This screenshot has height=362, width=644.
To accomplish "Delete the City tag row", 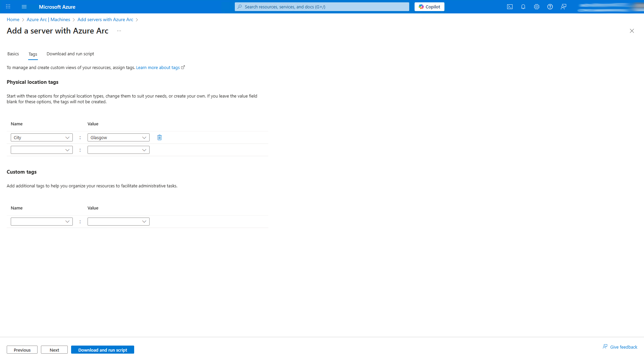I will coord(159,137).
